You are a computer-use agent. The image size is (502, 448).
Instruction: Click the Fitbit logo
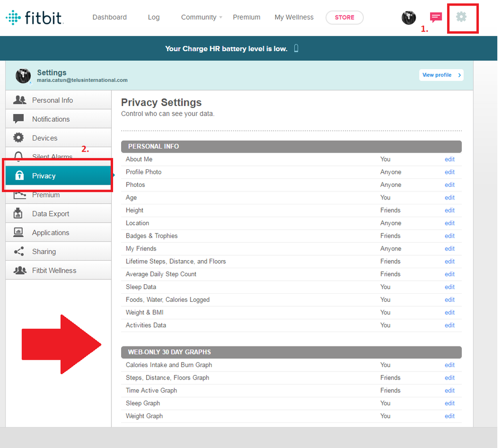point(35,17)
